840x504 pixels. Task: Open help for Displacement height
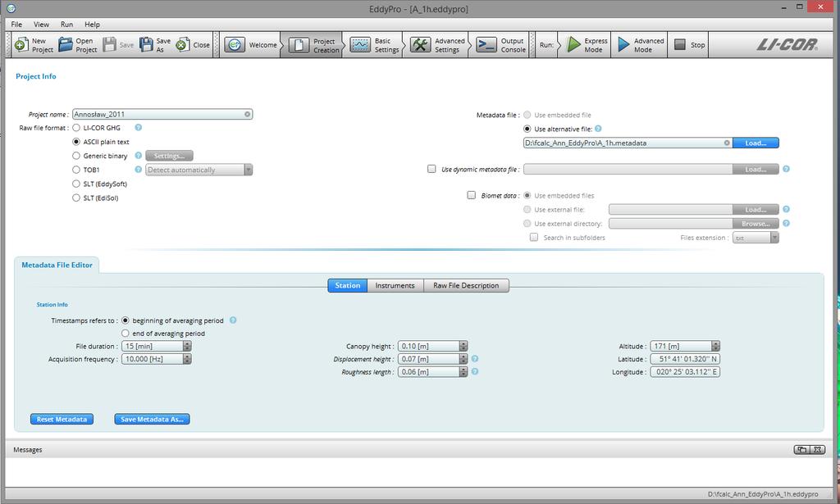coord(475,358)
